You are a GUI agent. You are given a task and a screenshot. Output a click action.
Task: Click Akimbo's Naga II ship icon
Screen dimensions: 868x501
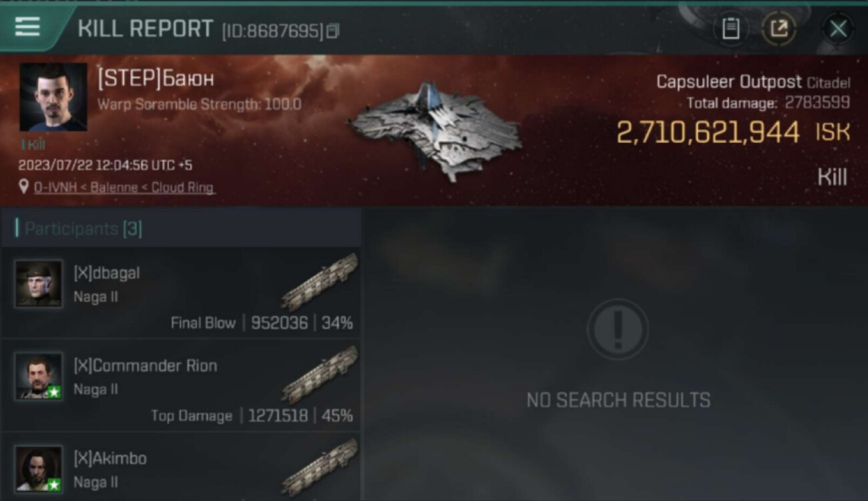pyautogui.click(x=319, y=467)
